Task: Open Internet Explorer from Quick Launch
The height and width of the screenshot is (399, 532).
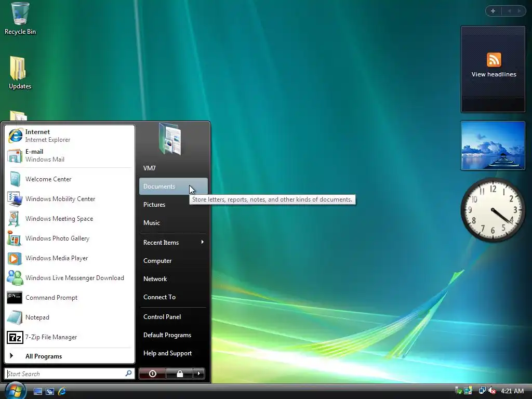Action: pyautogui.click(x=62, y=391)
